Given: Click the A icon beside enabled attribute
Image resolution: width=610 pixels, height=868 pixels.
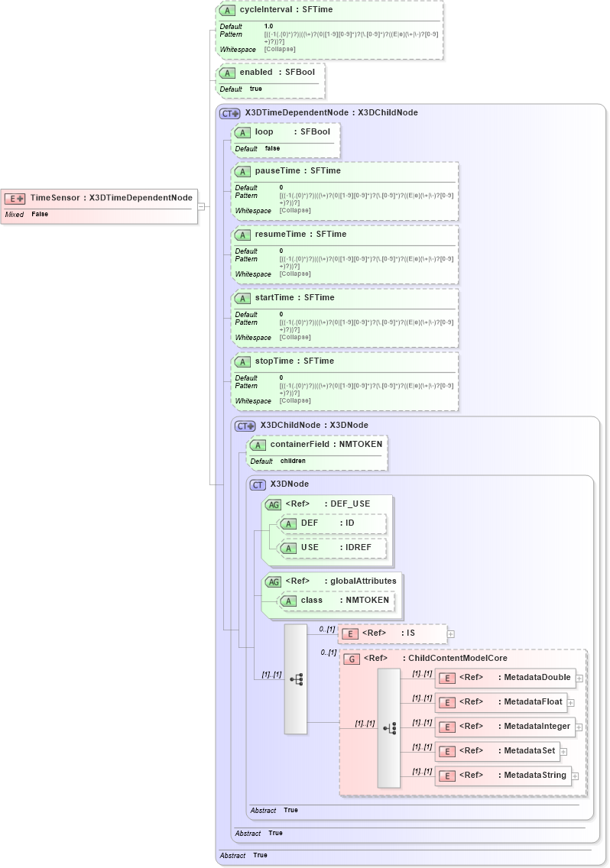Looking at the screenshot, I should pyautogui.click(x=227, y=73).
